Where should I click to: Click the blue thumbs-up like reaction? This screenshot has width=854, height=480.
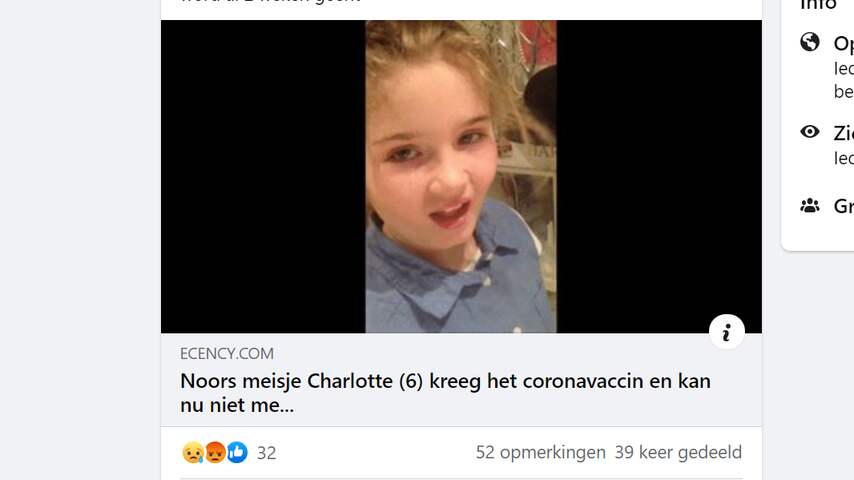[x=237, y=452]
